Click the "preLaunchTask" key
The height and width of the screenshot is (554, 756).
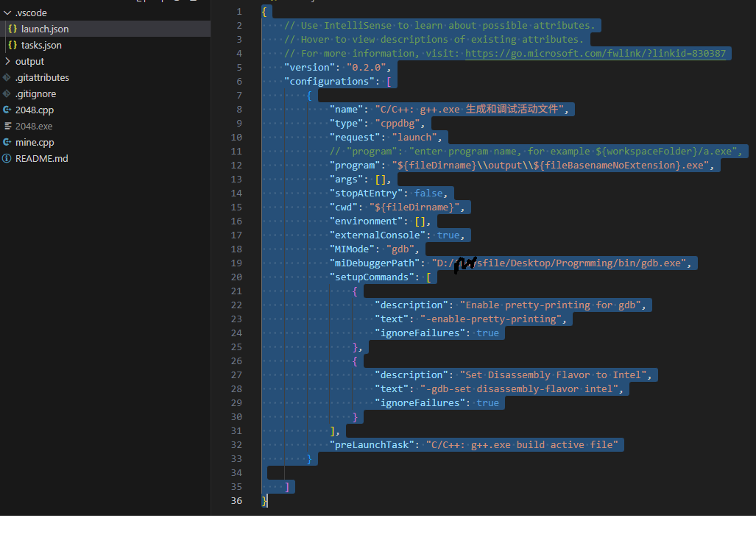click(372, 444)
